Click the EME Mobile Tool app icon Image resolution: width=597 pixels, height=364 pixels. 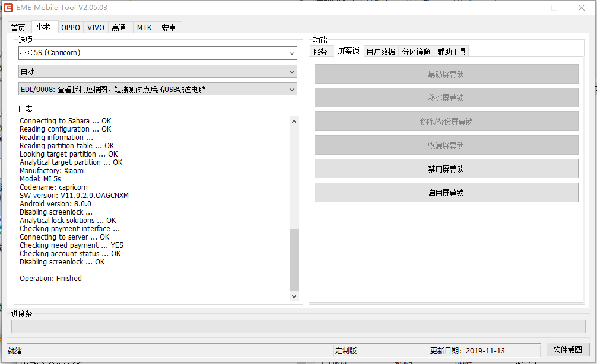tap(8, 8)
